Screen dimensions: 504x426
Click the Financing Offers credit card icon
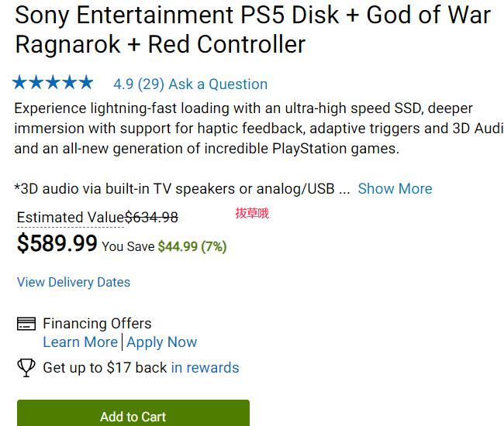pos(26,324)
